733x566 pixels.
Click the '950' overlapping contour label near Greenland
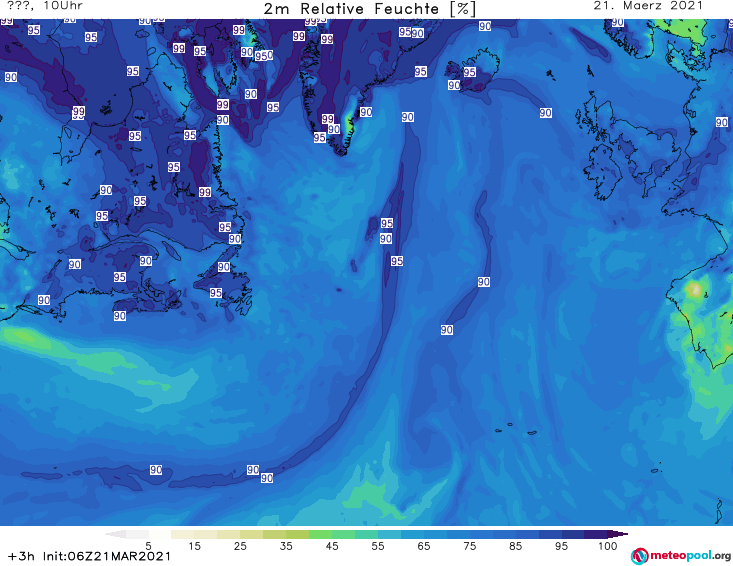(x=264, y=56)
